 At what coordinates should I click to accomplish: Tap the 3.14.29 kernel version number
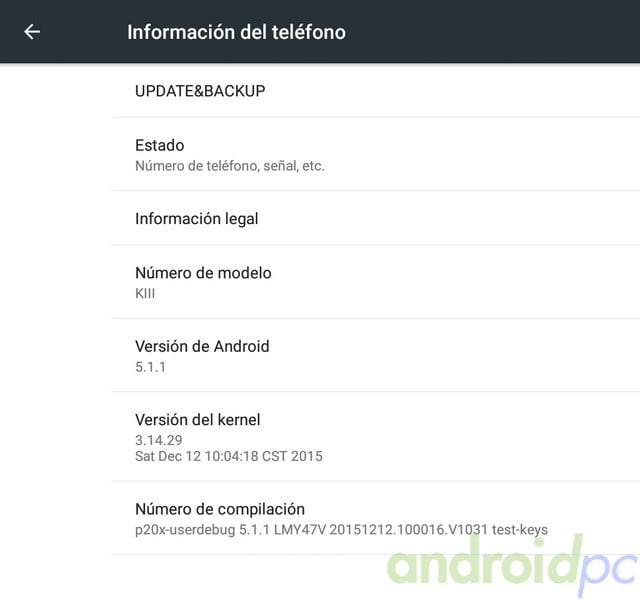coord(158,440)
